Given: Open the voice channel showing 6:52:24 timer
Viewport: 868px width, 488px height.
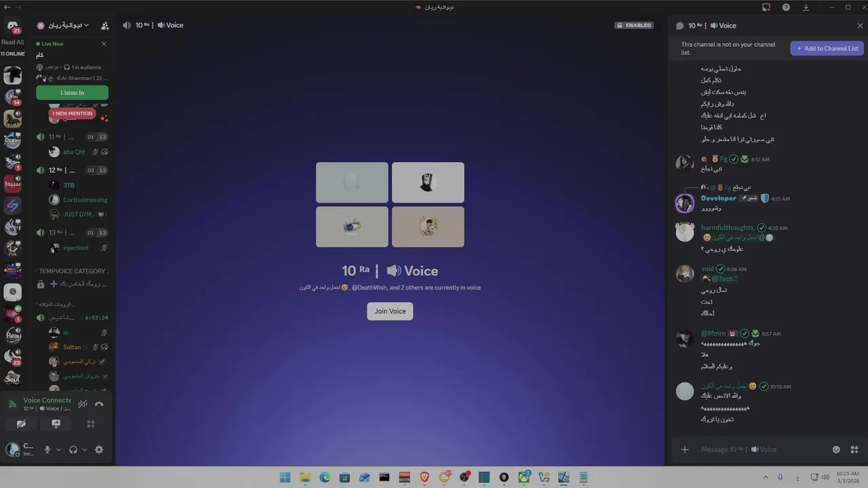Looking at the screenshot, I should 72,317.
